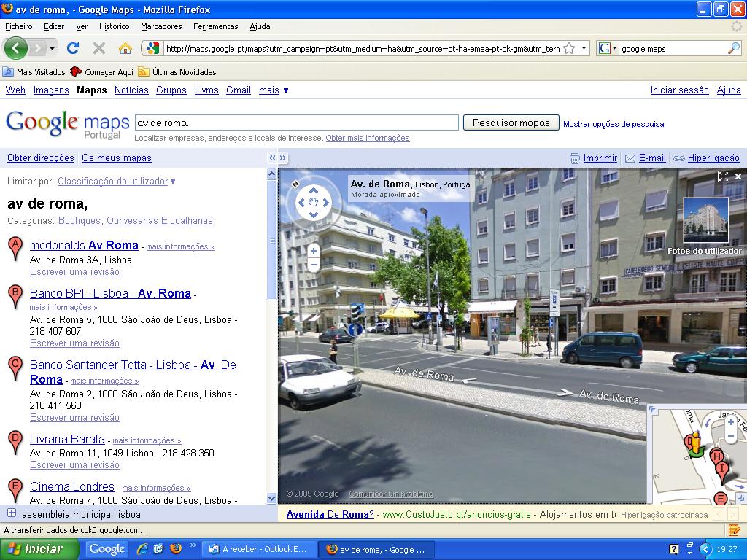
Task: Zoom out on the Street View image
Action: pyautogui.click(x=314, y=265)
